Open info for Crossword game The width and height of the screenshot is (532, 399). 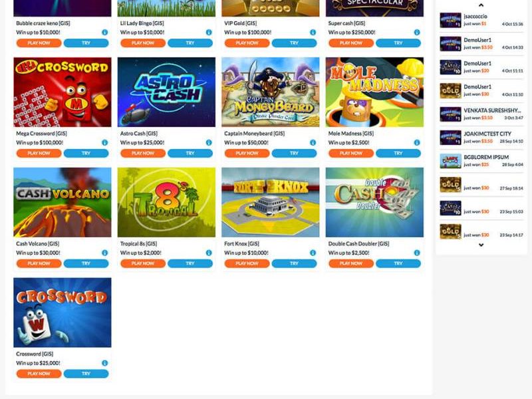(105, 363)
